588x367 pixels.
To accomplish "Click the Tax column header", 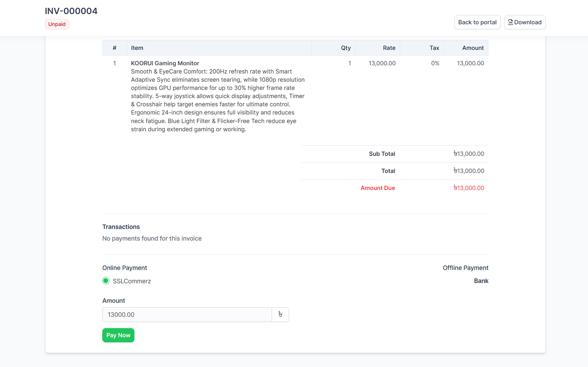I will 434,48.
